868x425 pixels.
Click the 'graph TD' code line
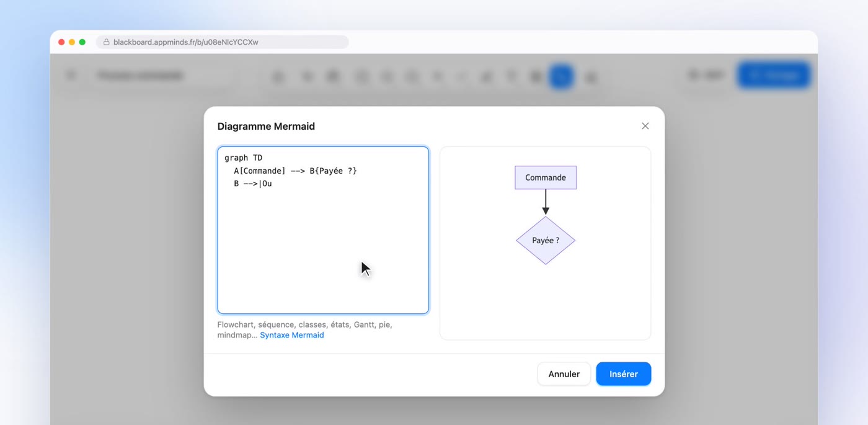[244, 158]
